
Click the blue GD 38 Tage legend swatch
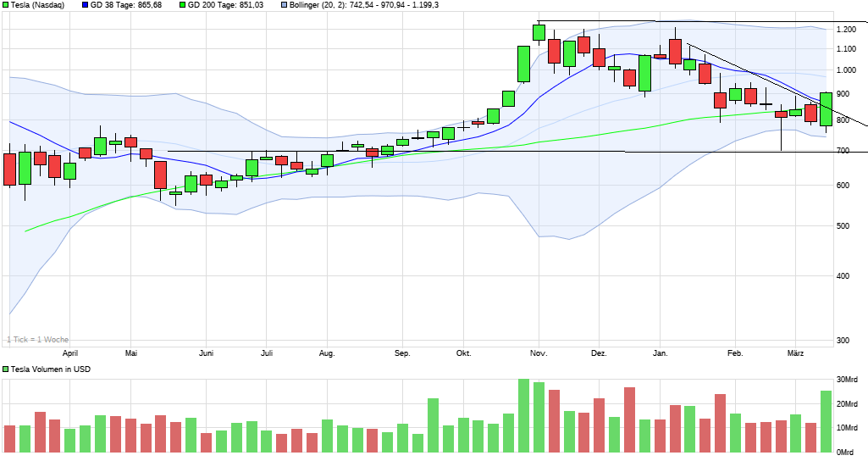click(x=86, y=5)
